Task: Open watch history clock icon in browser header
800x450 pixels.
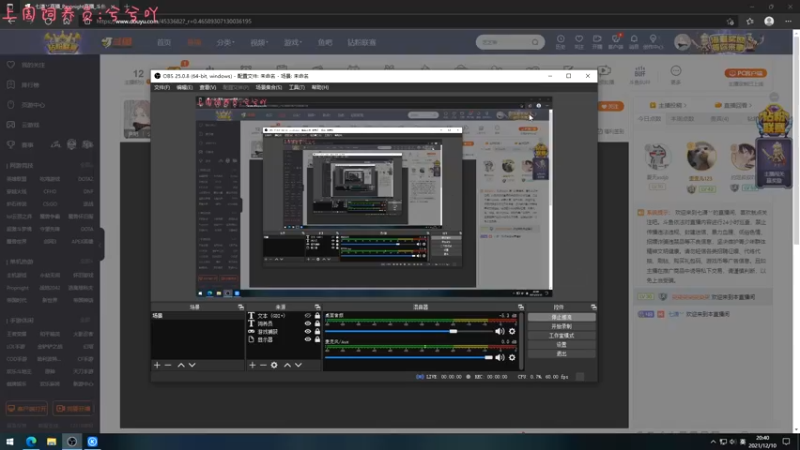Action: (x=561, y=41)
